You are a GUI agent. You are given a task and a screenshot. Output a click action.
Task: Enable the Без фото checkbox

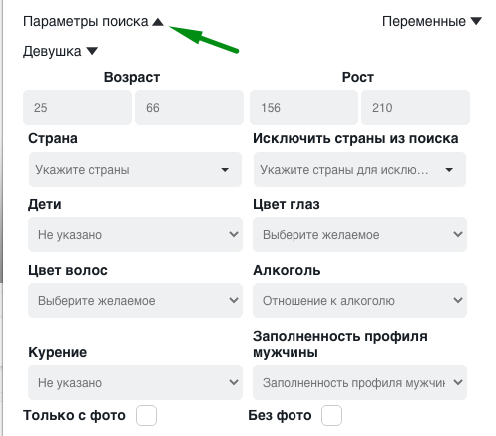331,415
